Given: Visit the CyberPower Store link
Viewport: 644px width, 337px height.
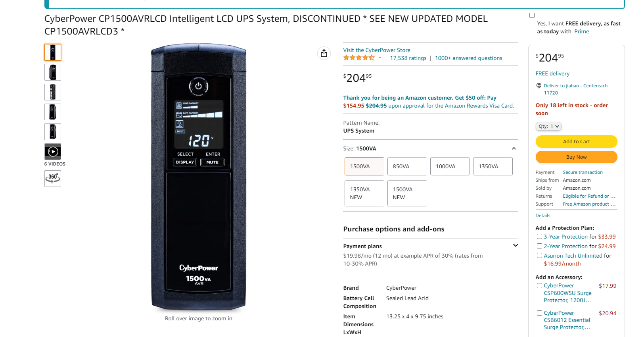Looking at the screenshot, I should point(377,50).
